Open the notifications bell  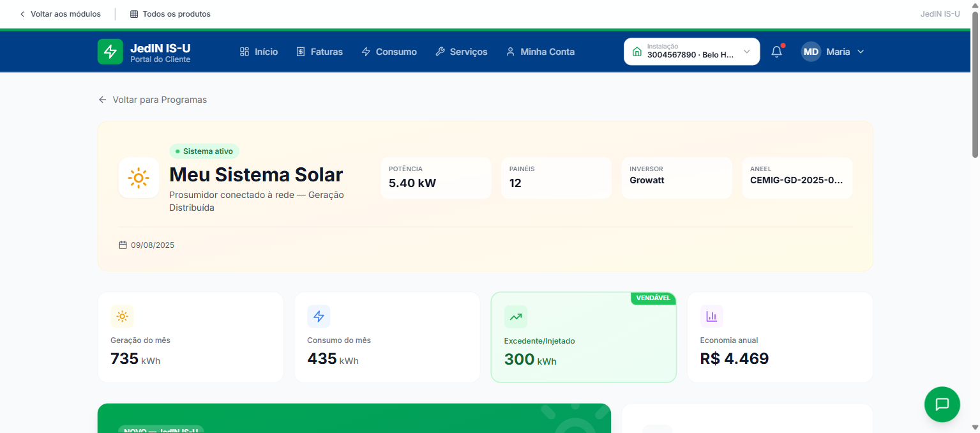[x=776, y=52]
